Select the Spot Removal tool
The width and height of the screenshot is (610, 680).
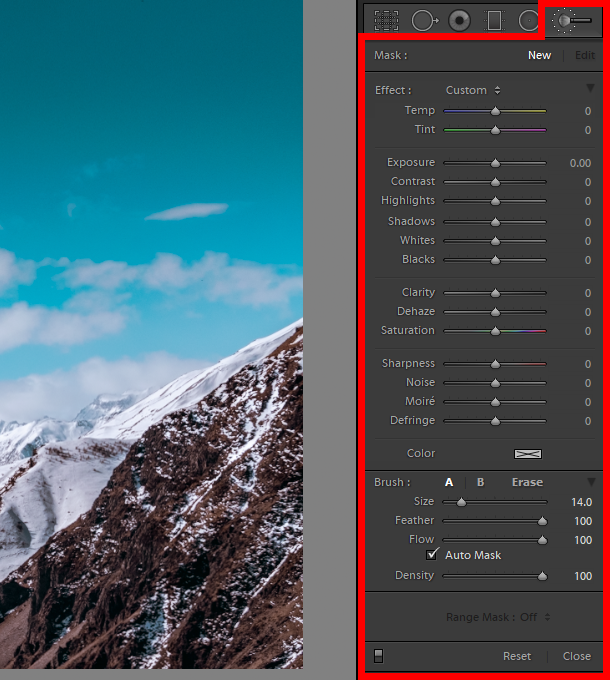(424, 20)
